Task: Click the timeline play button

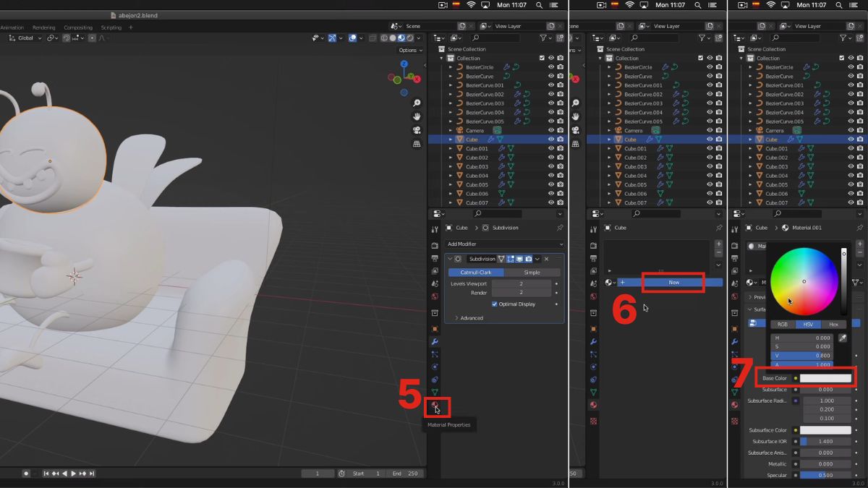Action: pyautogui.click(x=73, y=474)
